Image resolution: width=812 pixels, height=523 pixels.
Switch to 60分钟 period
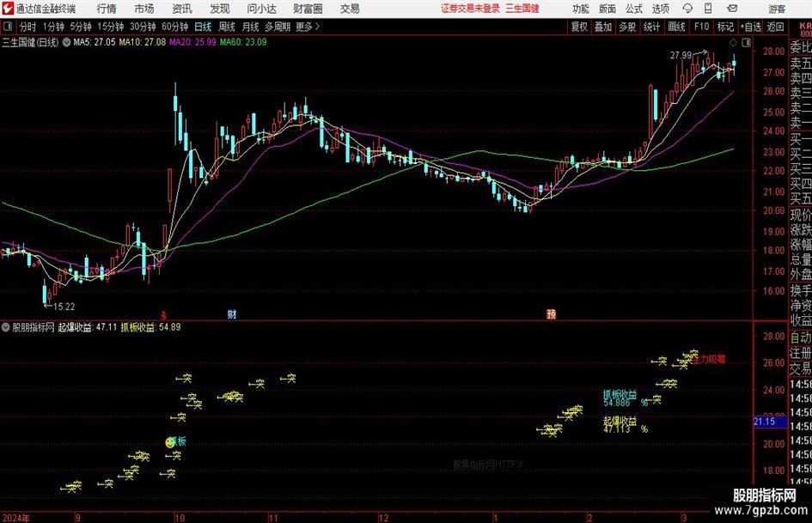click(174, 27)
